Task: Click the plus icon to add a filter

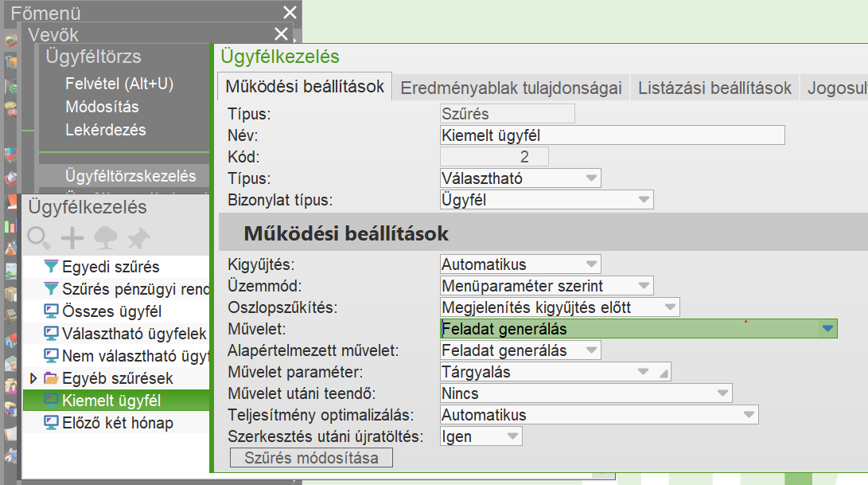Action: coord(72,237)
